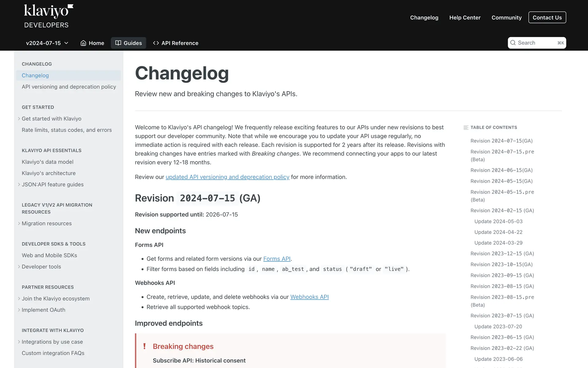Screen dimensions: 588x368
Task: Click the Home house icon
Action: coord(83,43)
